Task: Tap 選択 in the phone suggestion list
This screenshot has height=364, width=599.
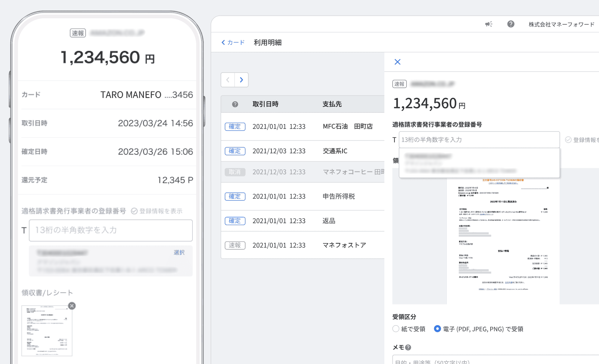Action: tap(179, 253)
